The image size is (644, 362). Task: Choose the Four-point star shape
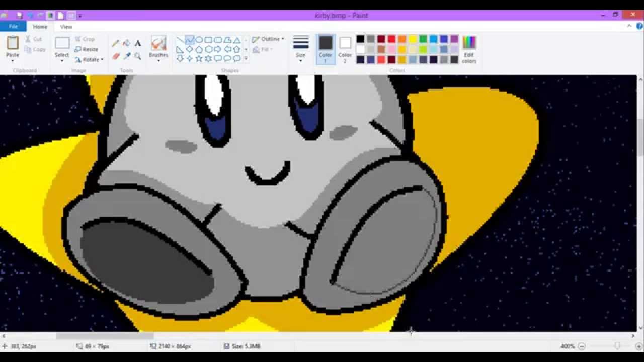pyautogui.click(x=190, y=59)
